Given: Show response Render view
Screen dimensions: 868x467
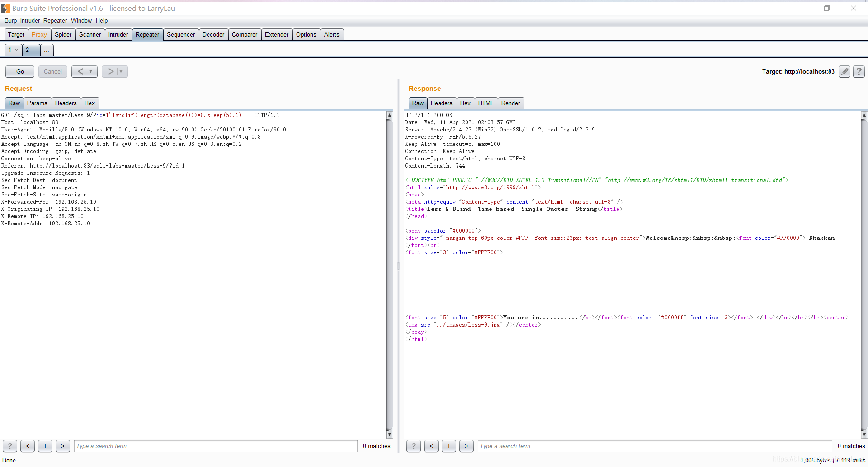Looking at the screenshot, I should click(x=511, y=103).
